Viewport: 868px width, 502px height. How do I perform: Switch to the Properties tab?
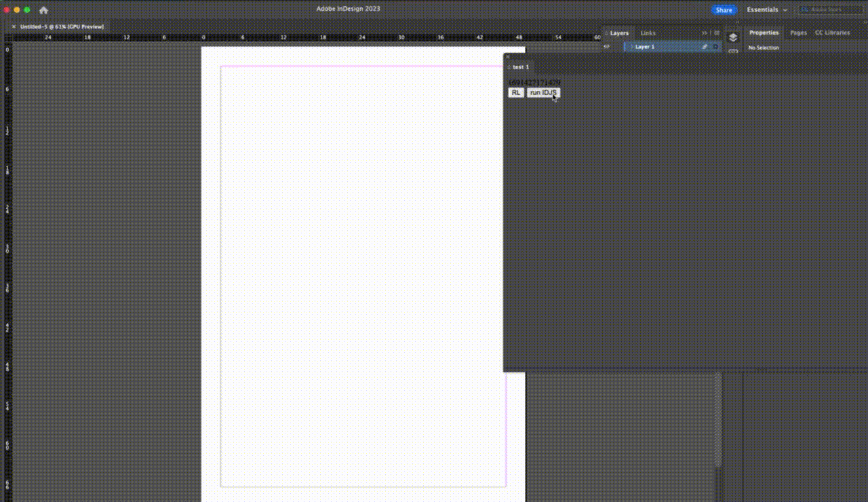click(x=764, y=33)
